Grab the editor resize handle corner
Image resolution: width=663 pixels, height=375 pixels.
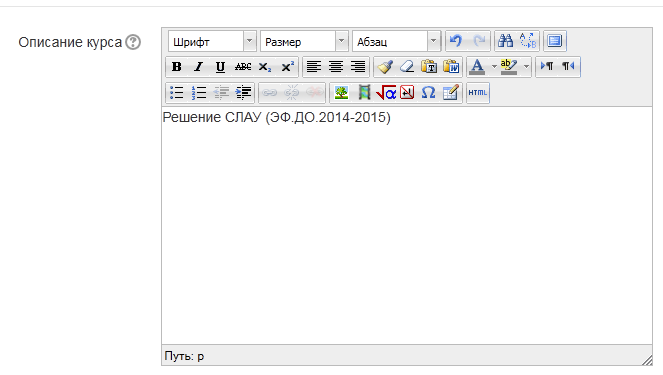pyautogui.click(x=647, y=360)
